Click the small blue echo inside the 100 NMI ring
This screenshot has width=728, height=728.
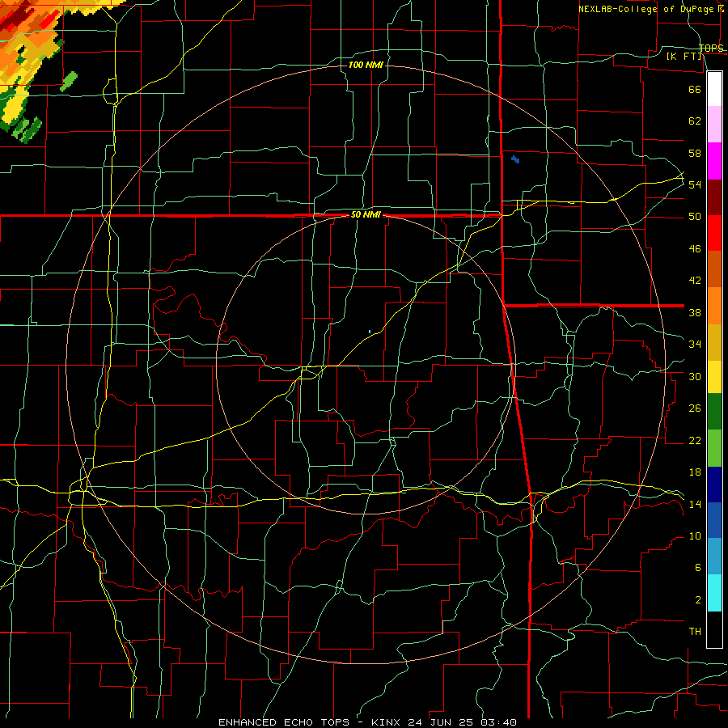pos(515,159)
